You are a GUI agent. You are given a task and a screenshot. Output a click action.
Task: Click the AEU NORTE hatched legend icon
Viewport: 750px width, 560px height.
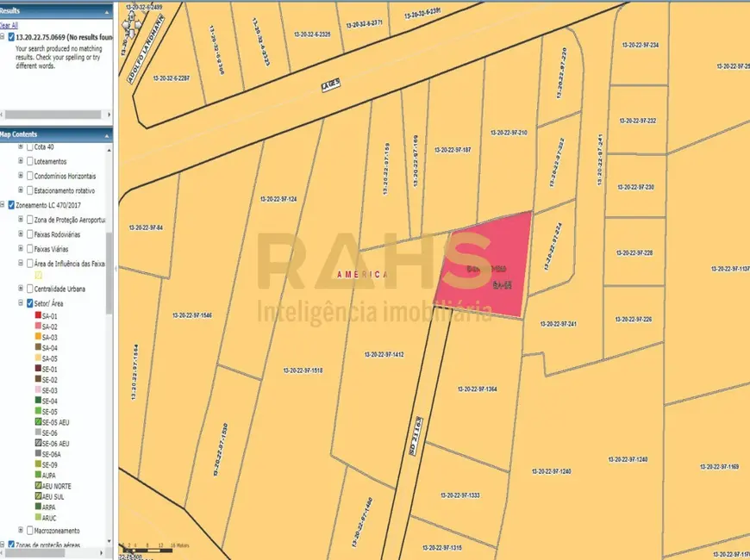tap(37, 486)
